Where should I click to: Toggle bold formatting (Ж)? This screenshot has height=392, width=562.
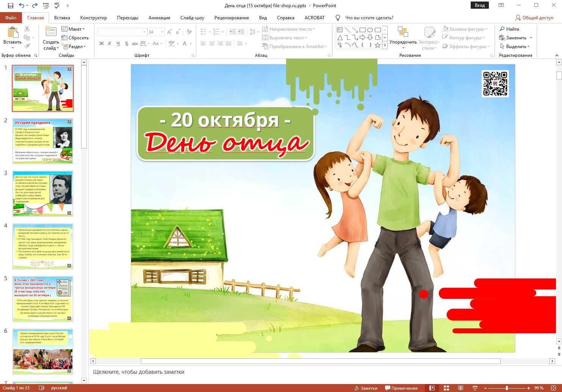[x=101, y=44]
